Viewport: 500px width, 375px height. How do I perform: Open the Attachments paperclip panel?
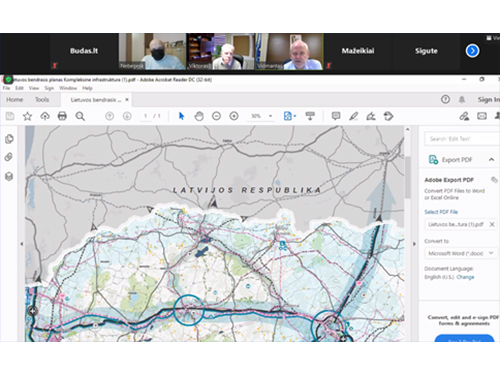click(9, 157)
